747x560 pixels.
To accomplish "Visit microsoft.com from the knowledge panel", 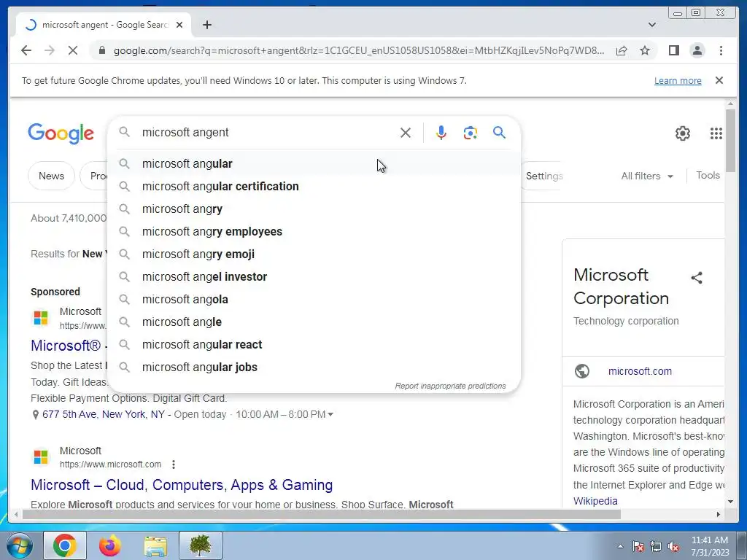I will pyautogui.click(x=640, y=371).
